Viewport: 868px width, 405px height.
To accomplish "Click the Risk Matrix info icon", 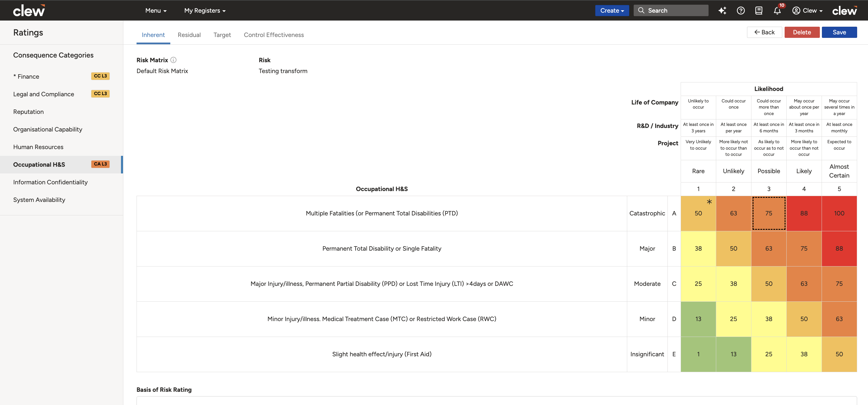I will click(173, 60).
